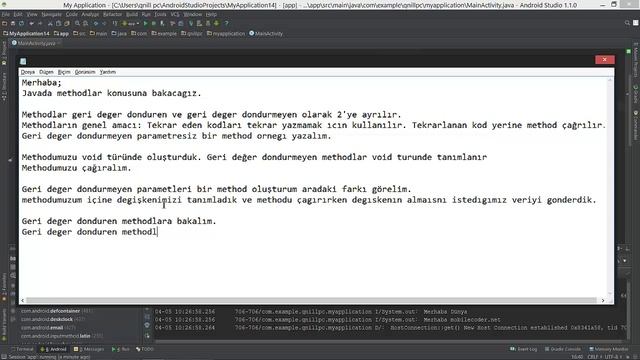Viewport: 640px width, 360px height.
Task: Click the Undo arrow toolbar icon
Action: click(x=31, y=24)
